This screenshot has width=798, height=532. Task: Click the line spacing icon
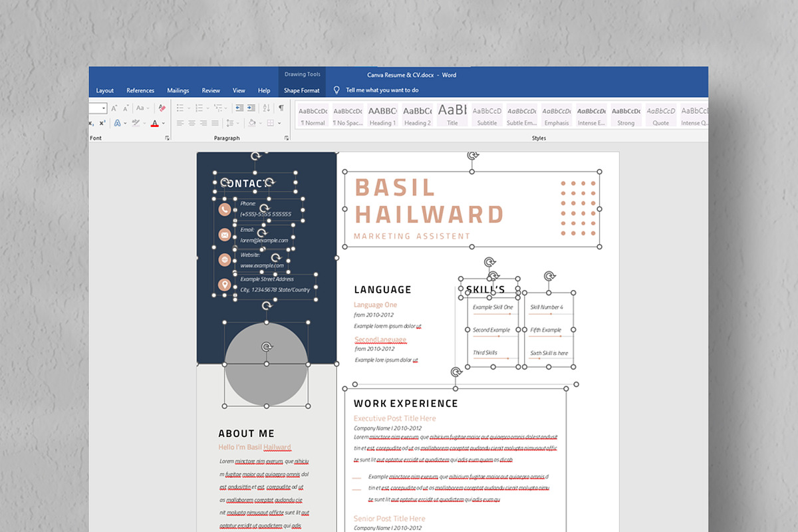click(x=229, y=123)
